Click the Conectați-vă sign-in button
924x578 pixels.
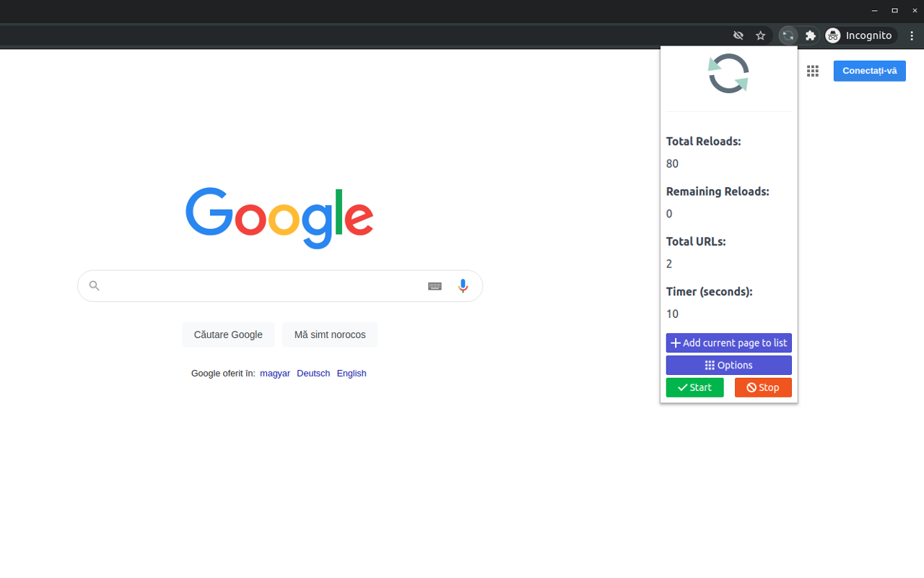click(869, 71)
